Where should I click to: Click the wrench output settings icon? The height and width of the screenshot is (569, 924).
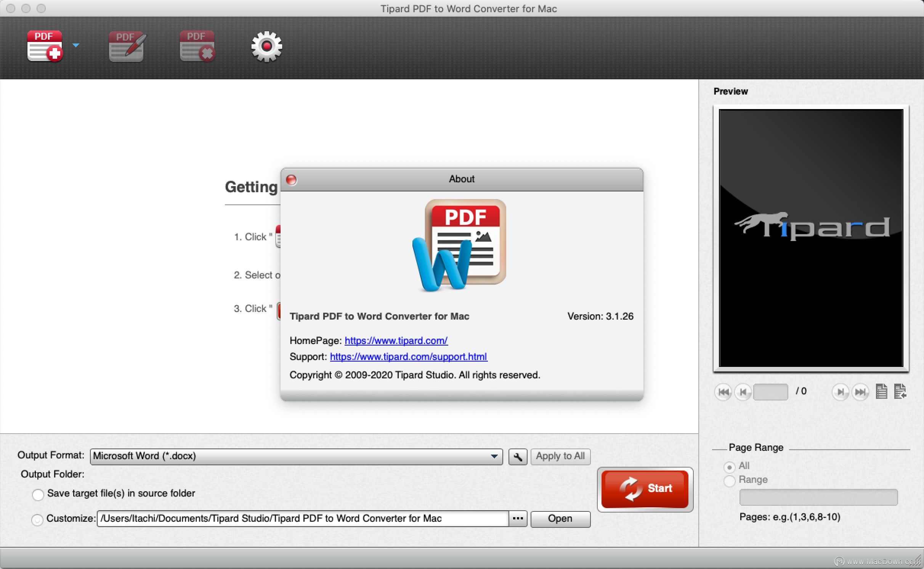518,456
